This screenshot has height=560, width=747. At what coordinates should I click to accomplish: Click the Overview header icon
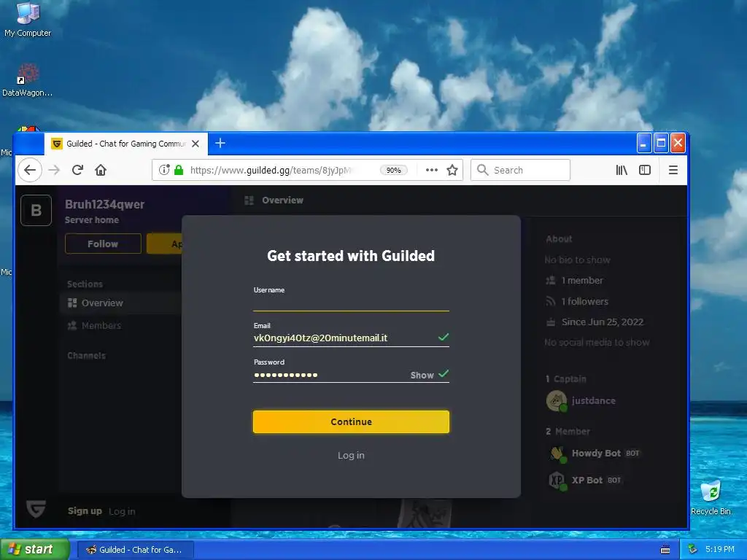(x=249, y=201)
